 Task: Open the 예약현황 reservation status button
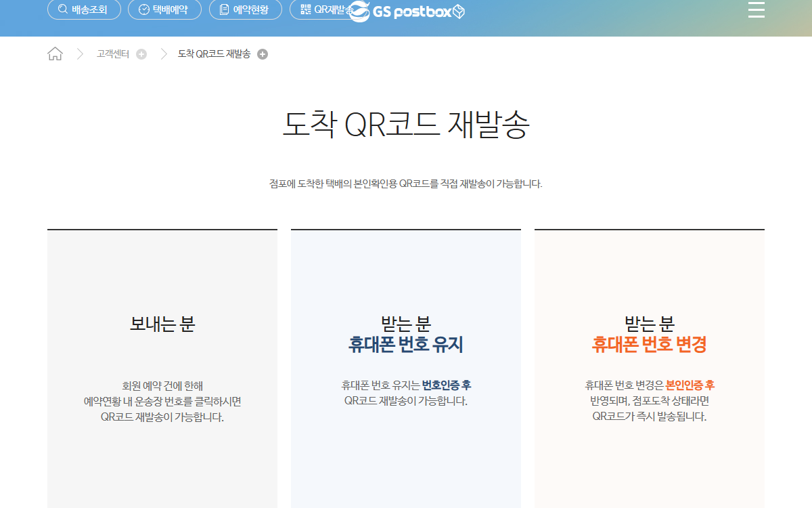click(246, 9)
